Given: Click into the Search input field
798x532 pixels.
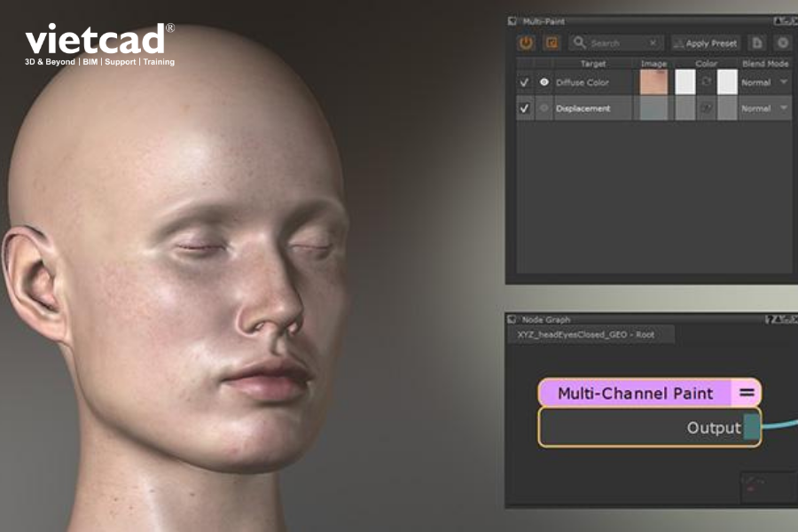Looking at the screenshot, I should 617,43.
